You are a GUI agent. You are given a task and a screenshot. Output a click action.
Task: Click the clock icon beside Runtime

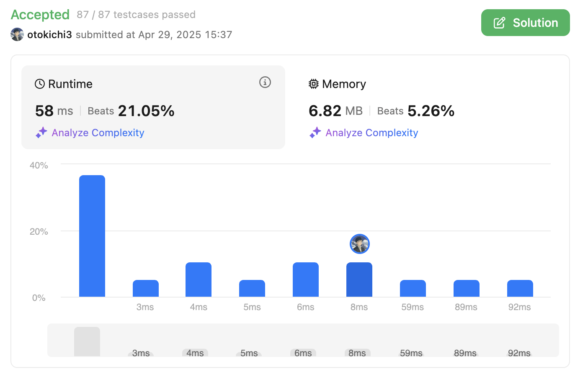40,84
